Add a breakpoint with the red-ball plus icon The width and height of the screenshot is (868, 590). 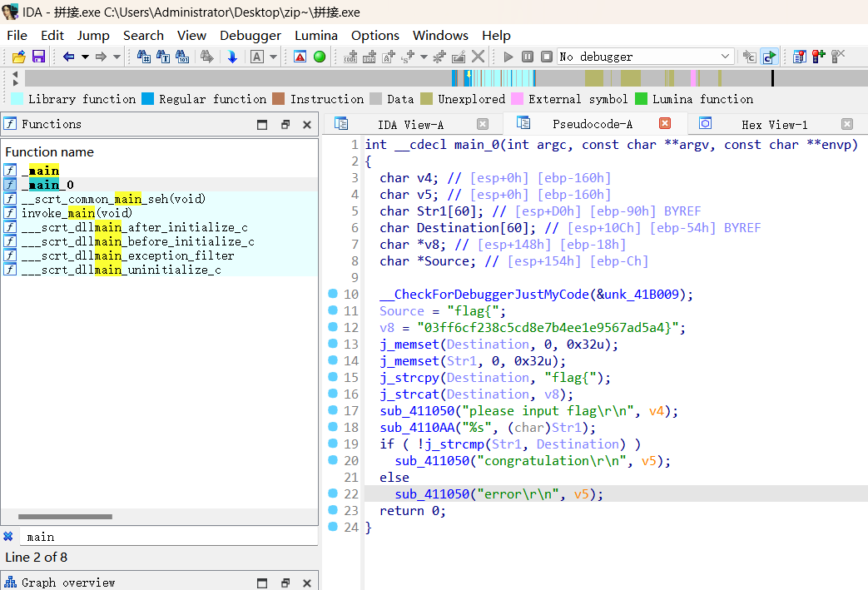click(x=819, y=57)
